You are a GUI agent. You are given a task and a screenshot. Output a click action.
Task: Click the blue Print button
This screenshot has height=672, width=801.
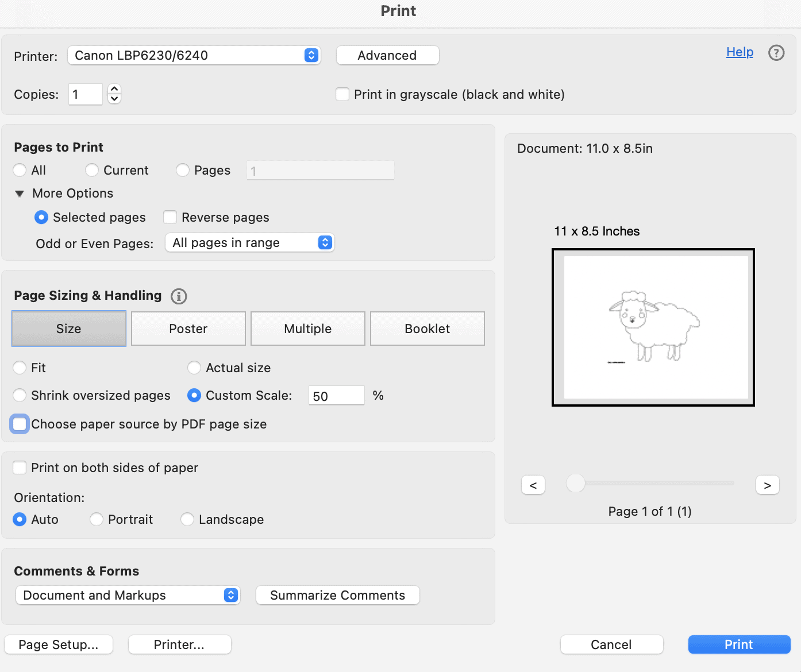[x=739, y=644]
